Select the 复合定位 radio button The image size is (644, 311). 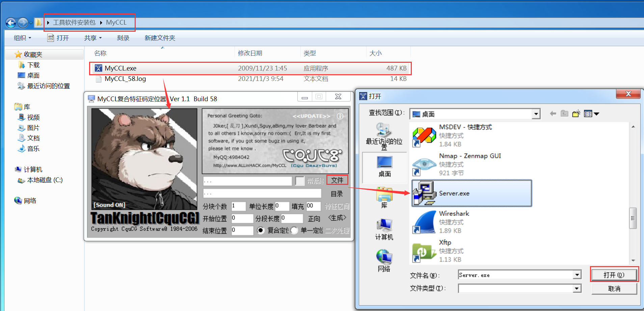[261, 230]
